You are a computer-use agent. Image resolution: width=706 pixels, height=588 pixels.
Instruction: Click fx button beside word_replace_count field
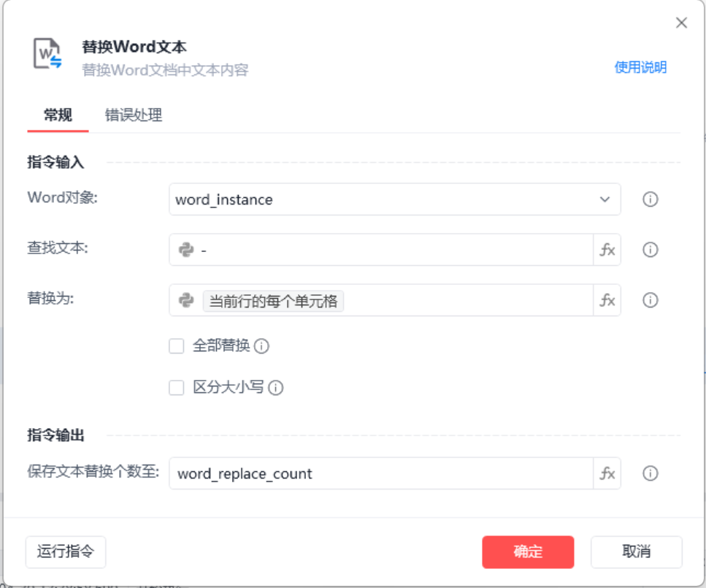coord(607,473)
